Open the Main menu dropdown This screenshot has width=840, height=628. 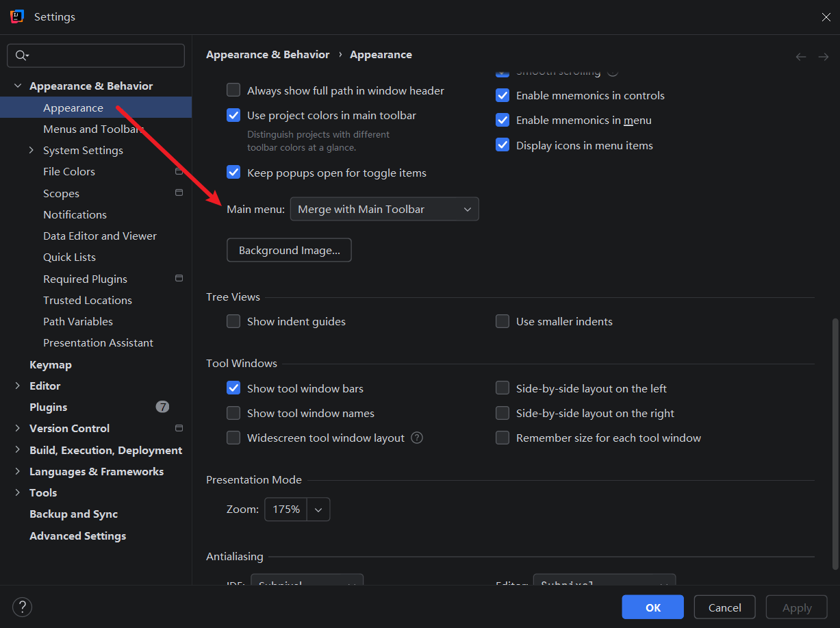[x=384, y=209]
